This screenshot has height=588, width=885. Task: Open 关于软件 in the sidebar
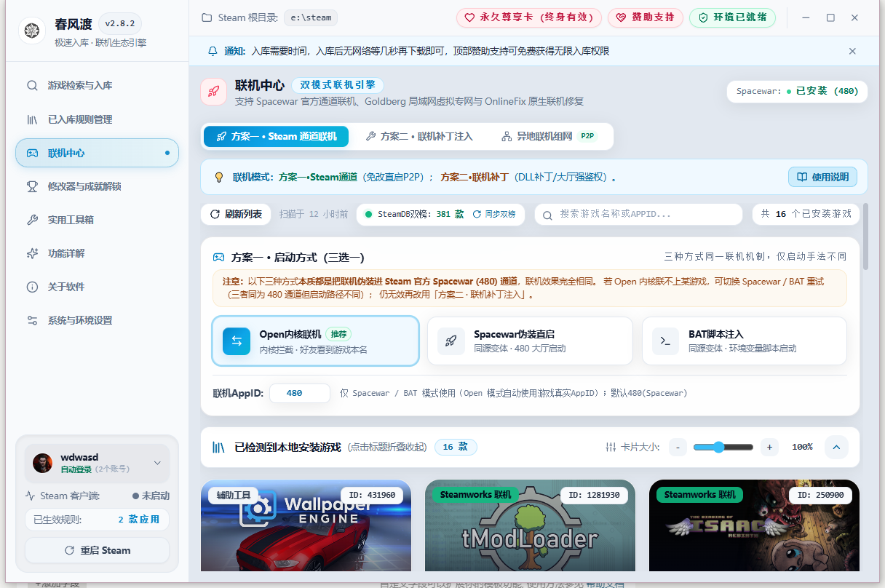click(97, 287)
